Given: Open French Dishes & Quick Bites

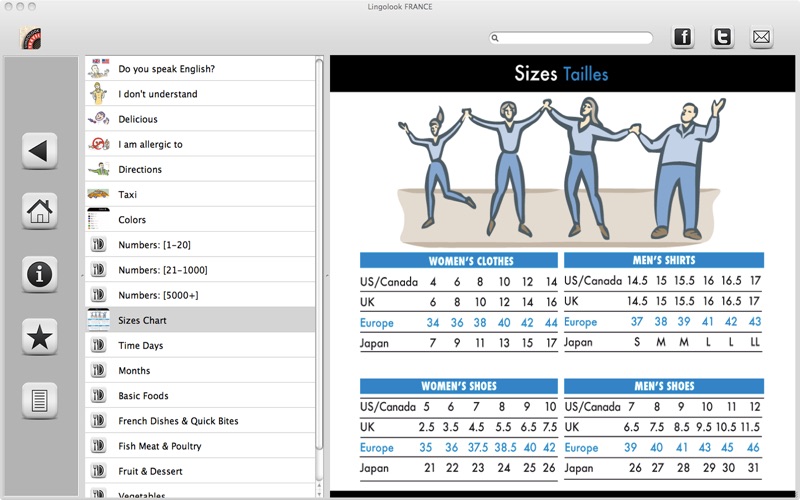Looking at the screenshot, I should 200,420.
